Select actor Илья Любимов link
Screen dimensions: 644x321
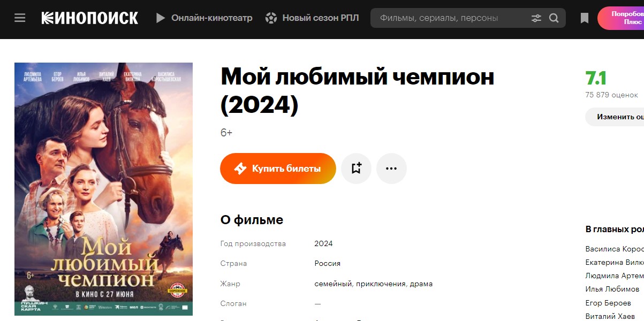[x=612, y=289]
